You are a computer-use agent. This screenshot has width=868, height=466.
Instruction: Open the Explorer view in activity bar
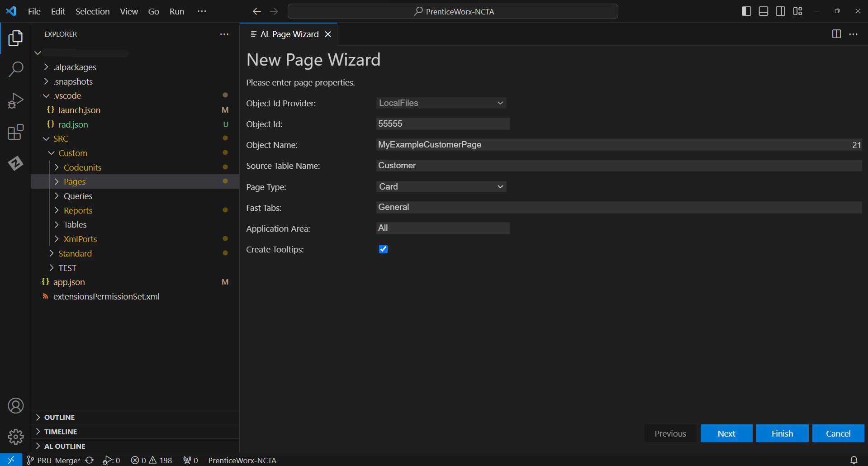[15, 38]
